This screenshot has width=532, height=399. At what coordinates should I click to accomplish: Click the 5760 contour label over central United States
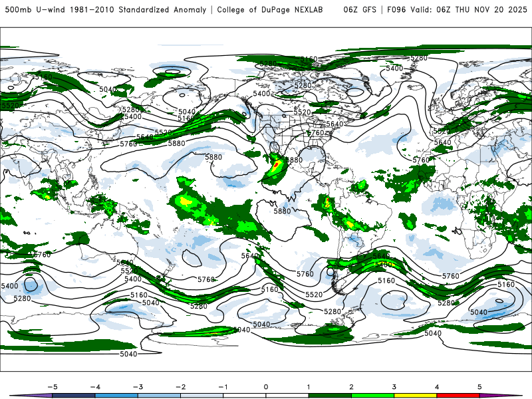[316, 132]
